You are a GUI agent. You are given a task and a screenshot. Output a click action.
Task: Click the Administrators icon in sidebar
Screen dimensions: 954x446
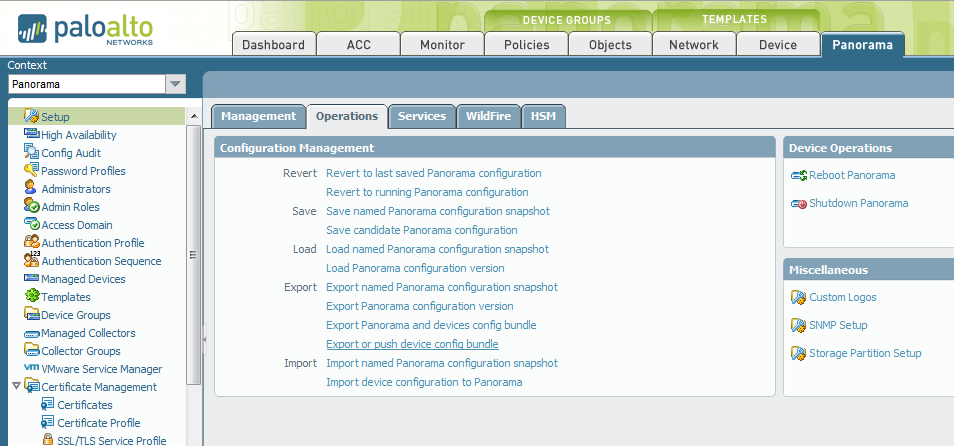pyautogui.click(x=32, y=189)
